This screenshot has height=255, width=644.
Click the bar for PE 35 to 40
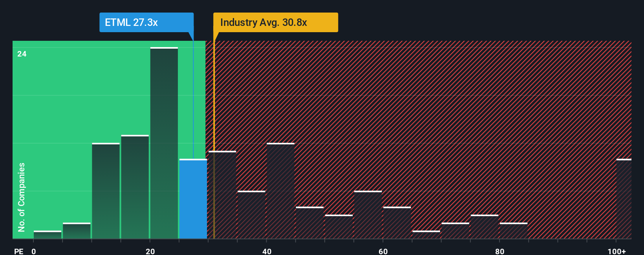[252, 215]
